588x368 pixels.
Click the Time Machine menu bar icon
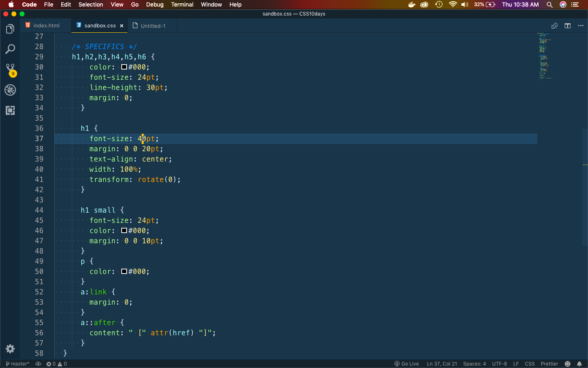tap(439, 4)
